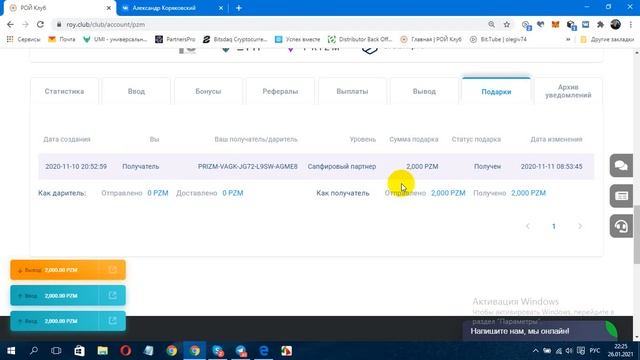The width and height of the screenshot is (640, 360).
Task: Open the Напишите нам, мы онлайн chat widget
Action: click(540, 331)
